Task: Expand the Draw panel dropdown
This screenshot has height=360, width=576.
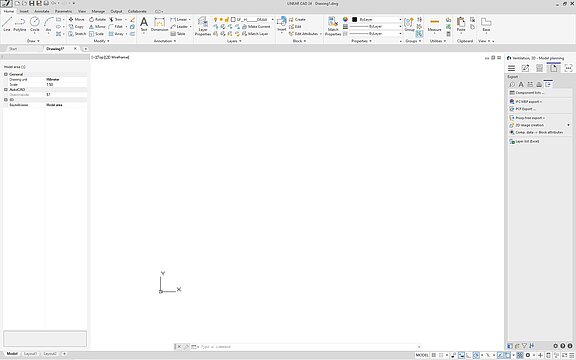Action: [33, 41]
